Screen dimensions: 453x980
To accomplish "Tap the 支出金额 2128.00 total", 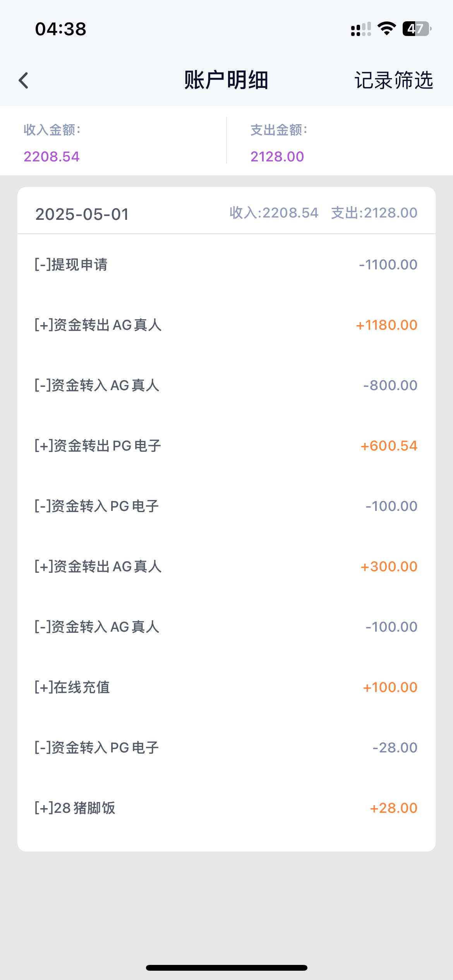I will [277, 156].
